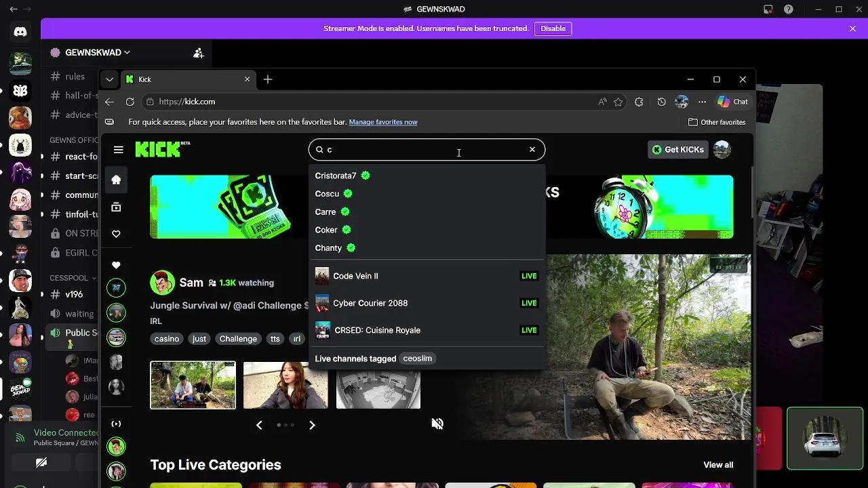Viewport: 868px width, 488px height.
Task: Open new browser tab
Action: 268,79
